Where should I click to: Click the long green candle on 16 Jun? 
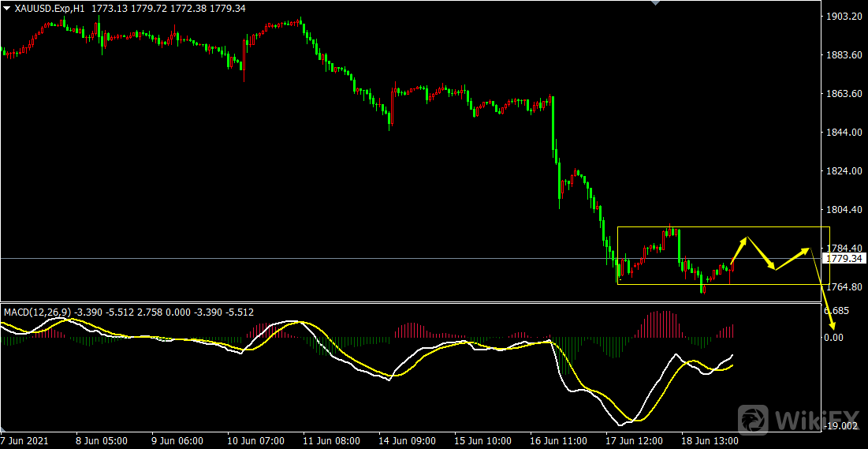553,122
